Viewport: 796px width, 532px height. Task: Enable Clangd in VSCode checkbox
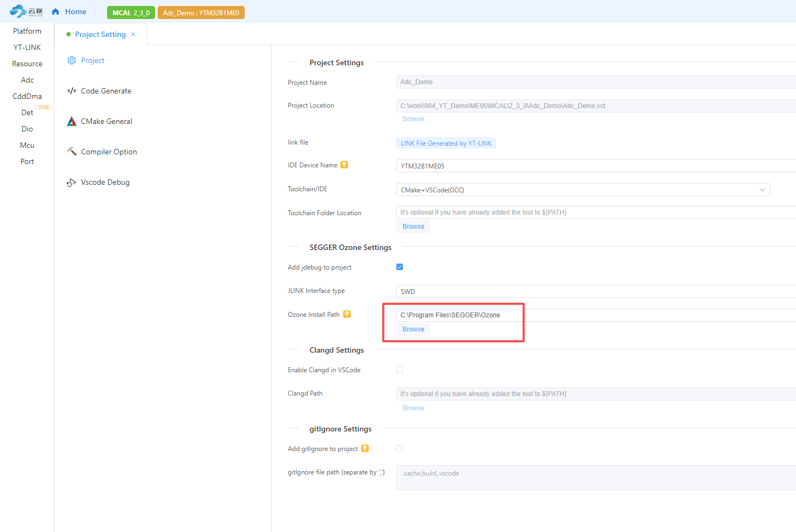(x=400, y=370)
